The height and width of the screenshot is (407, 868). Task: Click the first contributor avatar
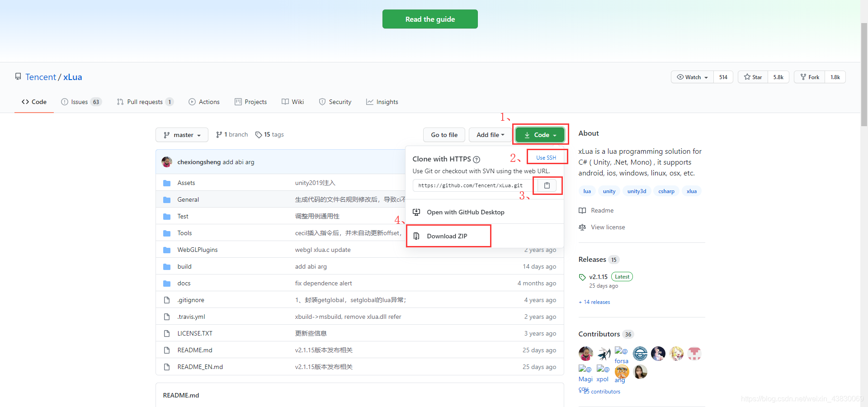coord(586,354)
